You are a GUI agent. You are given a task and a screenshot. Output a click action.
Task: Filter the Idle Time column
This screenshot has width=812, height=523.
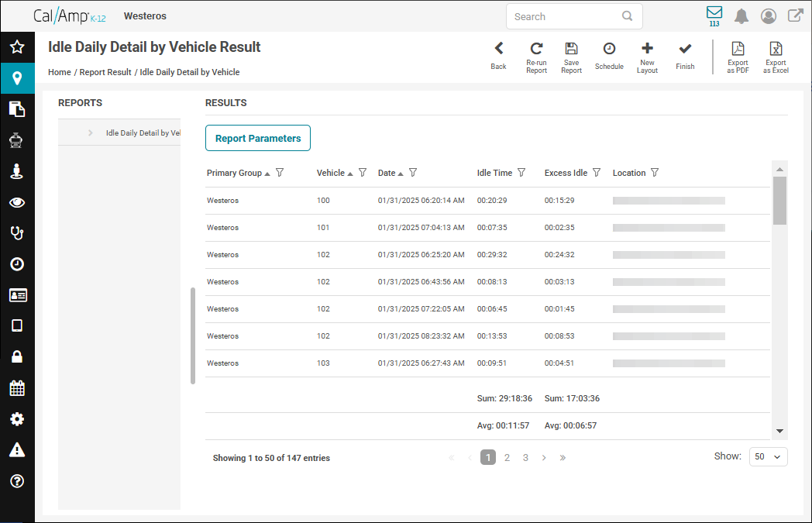point(521,173)
